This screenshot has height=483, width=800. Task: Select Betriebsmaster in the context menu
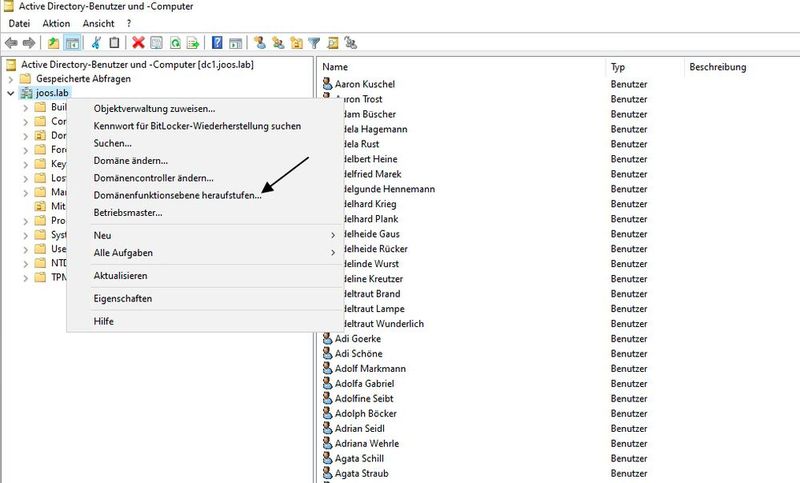pyautogui.click(x=127, y=212)
